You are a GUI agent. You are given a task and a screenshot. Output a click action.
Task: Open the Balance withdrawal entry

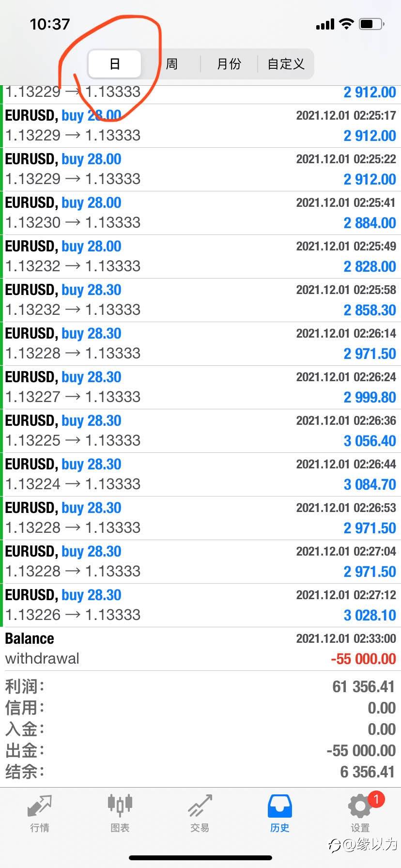pos(200,649)
